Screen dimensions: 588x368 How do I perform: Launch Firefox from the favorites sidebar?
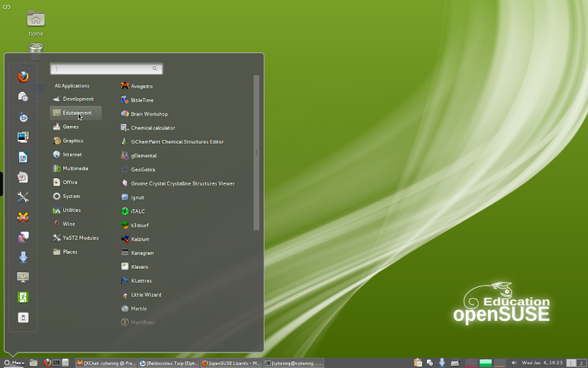23,77
